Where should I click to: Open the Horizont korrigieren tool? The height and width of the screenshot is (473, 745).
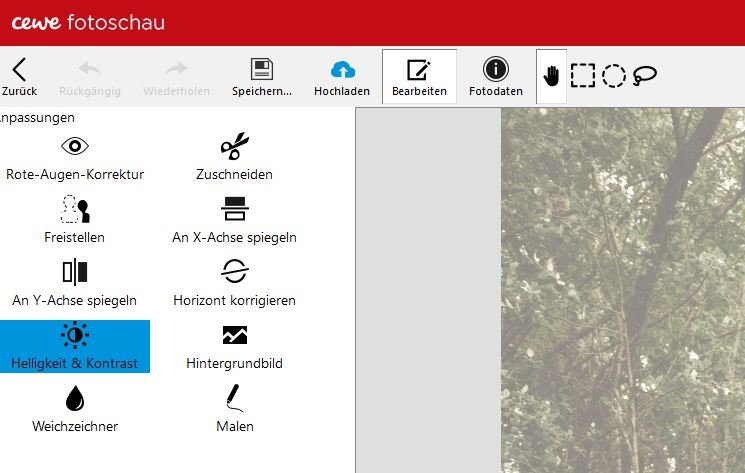coord(234,283)
